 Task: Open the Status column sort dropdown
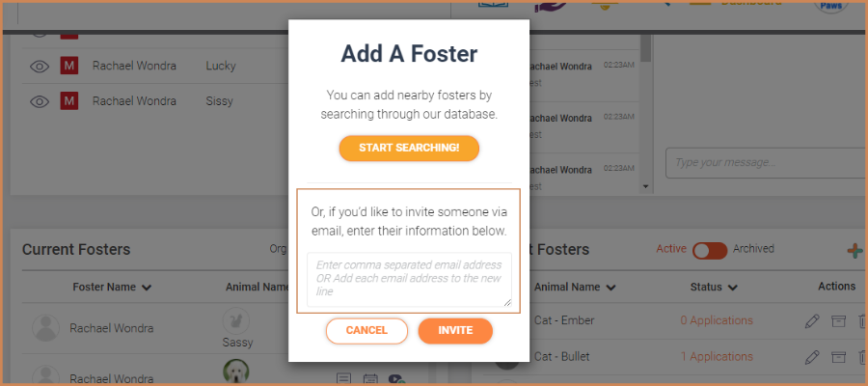click(733, 288)
